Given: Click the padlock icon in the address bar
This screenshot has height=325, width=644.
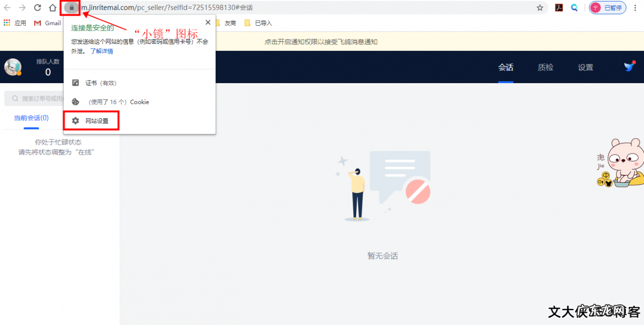Looking at the screenshot, I should (70, 8).
